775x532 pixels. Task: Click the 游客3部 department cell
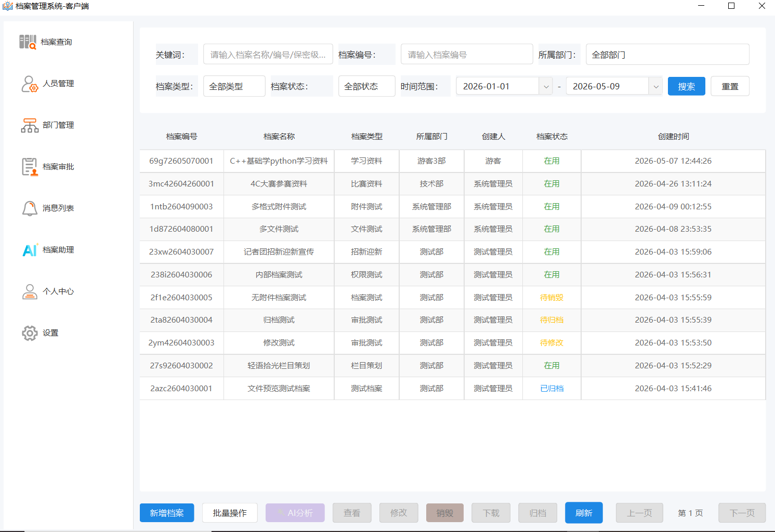(x=431, y=161)
